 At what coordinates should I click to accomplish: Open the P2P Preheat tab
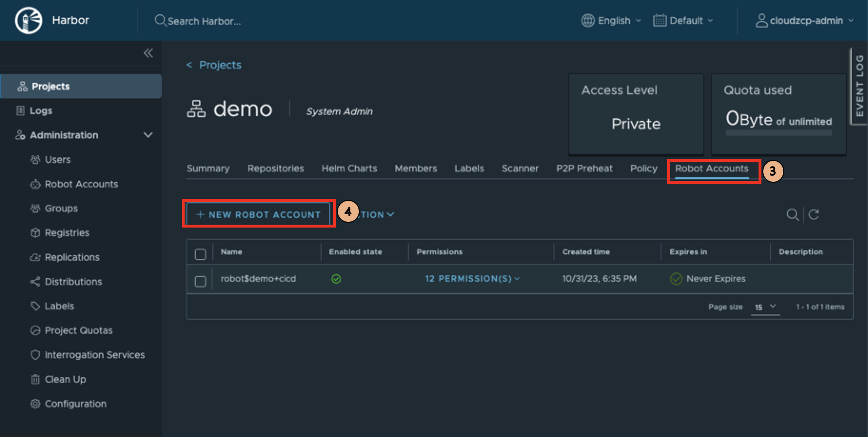(584, 169)
